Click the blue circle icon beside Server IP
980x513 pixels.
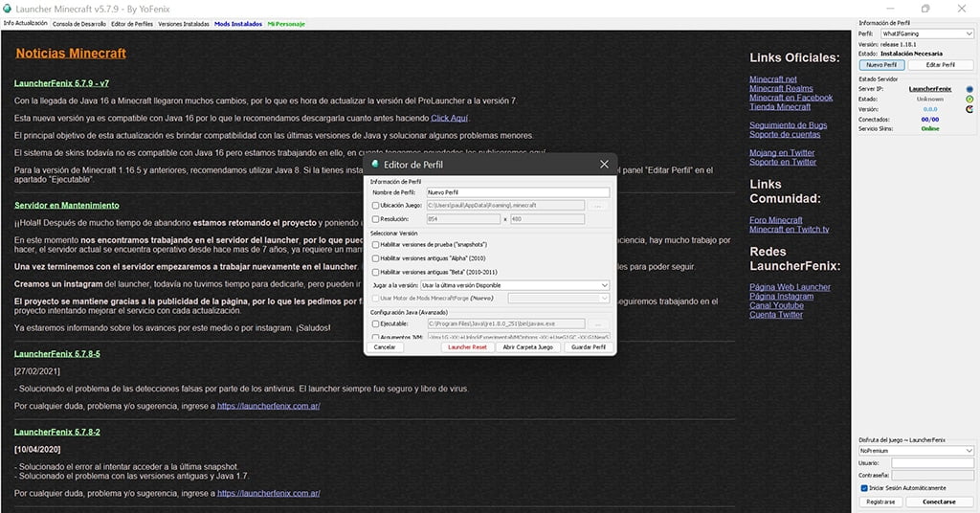point(969,89)
